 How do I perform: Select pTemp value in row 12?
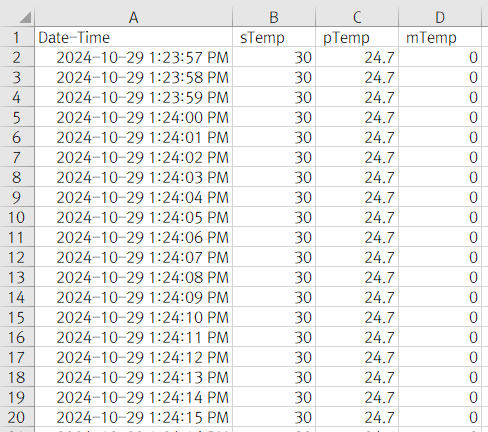[x=357, y=257]
